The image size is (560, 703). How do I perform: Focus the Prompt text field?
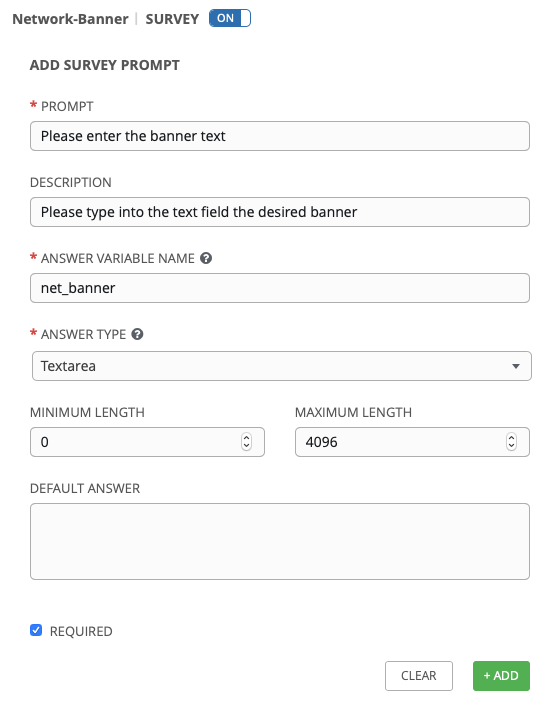pos(280,136)
